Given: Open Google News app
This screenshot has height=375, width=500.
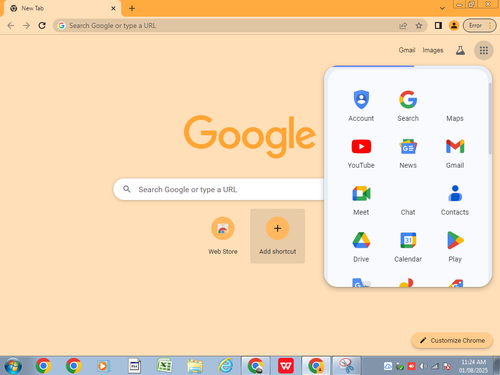Looking at the screenshot, I should [408, 152].
